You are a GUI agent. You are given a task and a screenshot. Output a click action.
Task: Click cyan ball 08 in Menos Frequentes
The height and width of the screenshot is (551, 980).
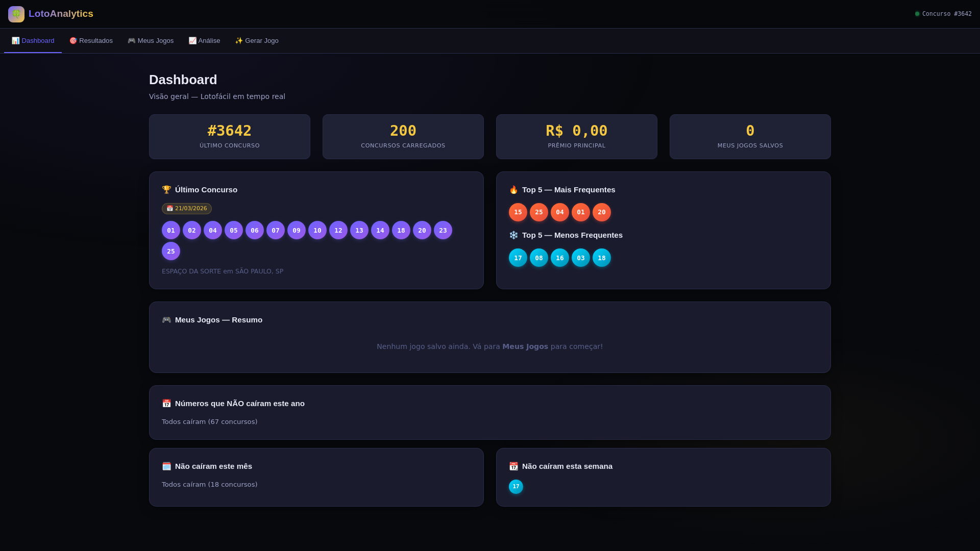point(539,258)
